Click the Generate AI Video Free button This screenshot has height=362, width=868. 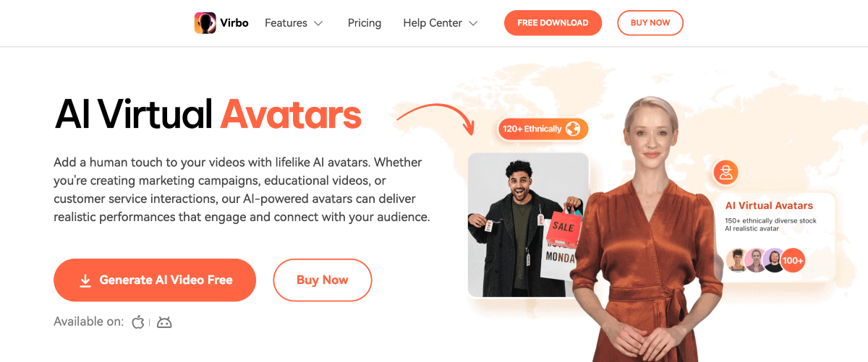click(x=155, y=280)
